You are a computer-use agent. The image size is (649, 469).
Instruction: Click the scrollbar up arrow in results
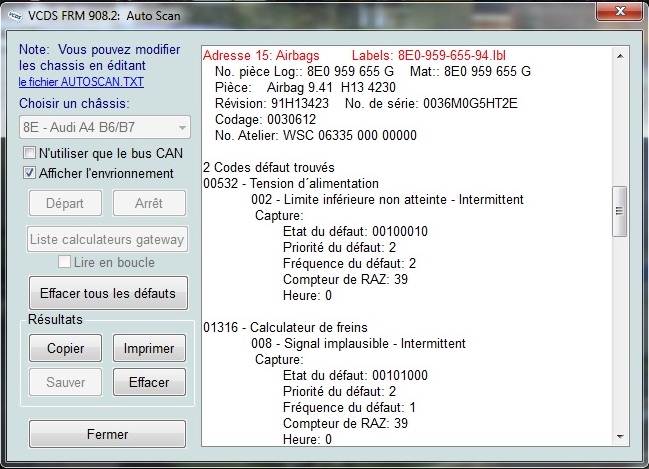coord(620,56)
